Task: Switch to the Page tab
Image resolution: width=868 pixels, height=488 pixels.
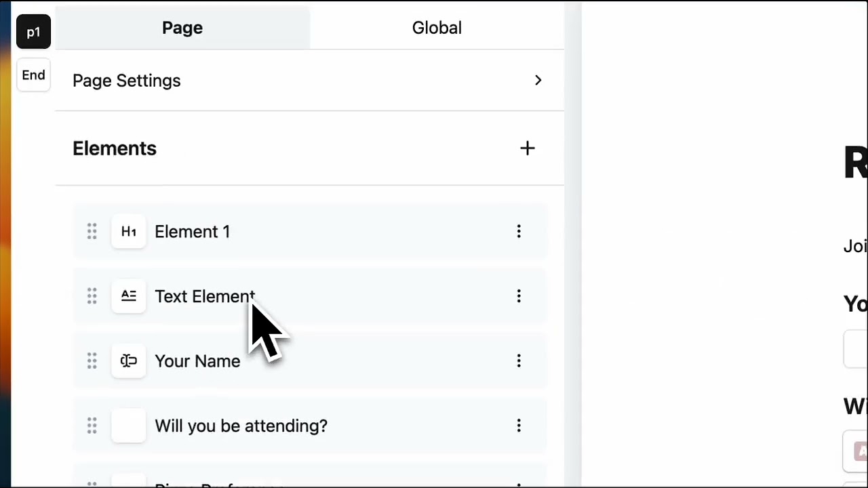Action: coord(182,28)
